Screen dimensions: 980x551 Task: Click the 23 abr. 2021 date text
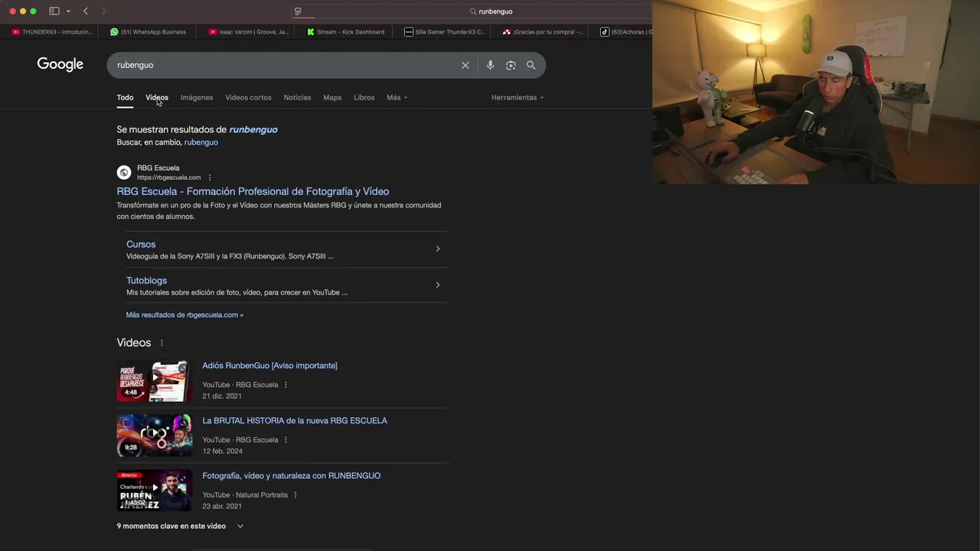[x=222, y=507]
